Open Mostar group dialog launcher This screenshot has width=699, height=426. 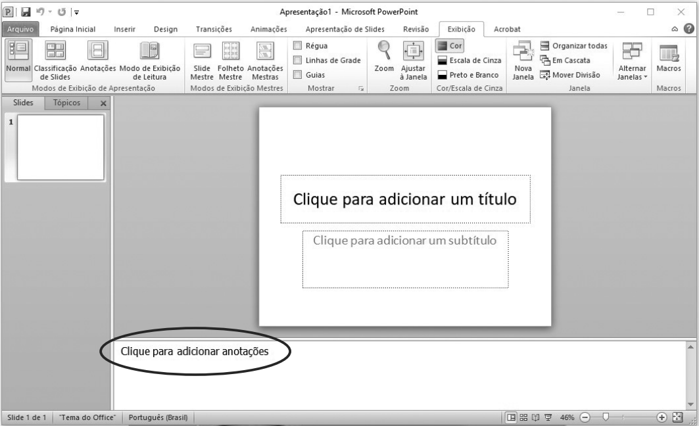[361, 89]
